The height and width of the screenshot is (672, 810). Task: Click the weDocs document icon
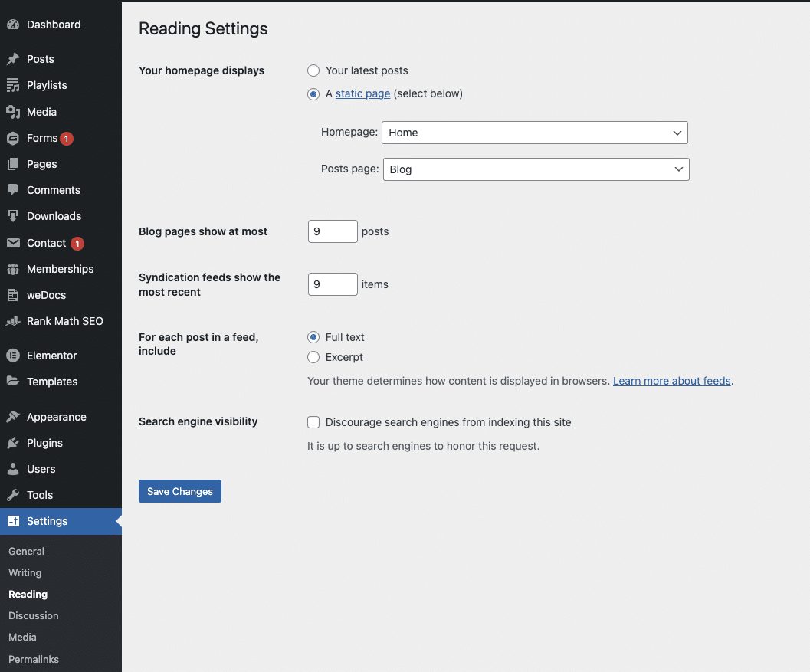click(x=13, y=295)
